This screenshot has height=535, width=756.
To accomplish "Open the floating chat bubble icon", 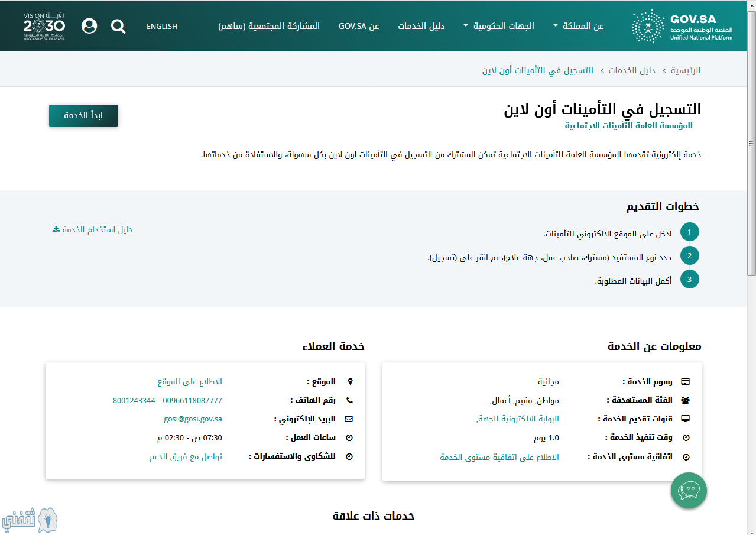I will (689, 489).
